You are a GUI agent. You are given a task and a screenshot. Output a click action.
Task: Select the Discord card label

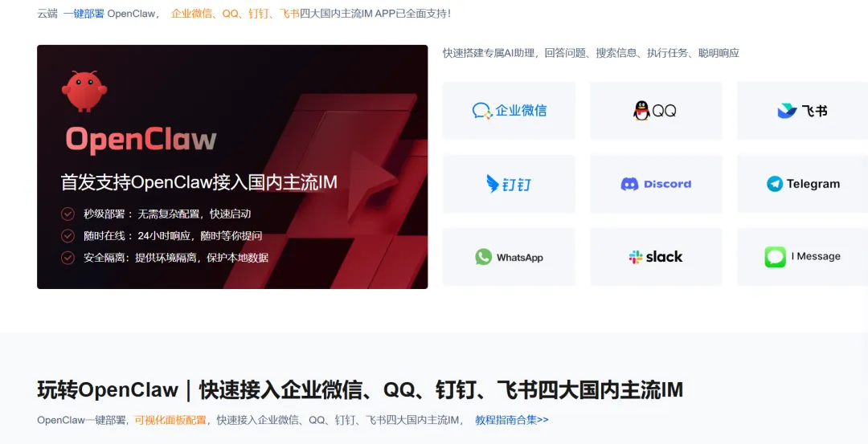[x=668, y=184]
